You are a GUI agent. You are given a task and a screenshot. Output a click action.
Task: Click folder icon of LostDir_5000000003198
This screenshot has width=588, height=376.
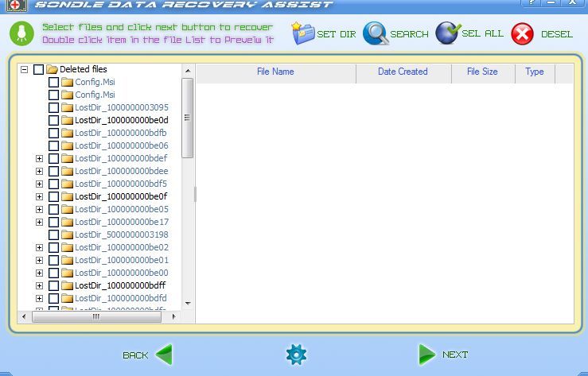click(x=67, y=235)
